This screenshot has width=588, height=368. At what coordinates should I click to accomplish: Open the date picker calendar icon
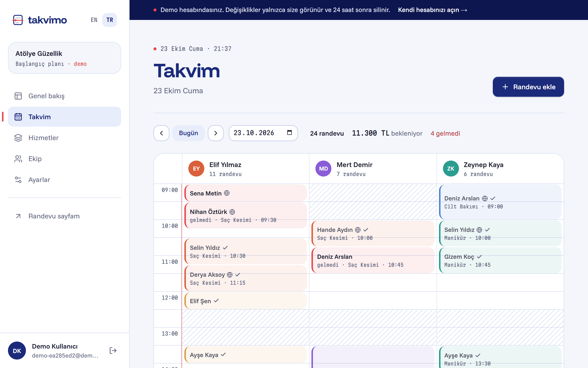click(x=290, y=133)
